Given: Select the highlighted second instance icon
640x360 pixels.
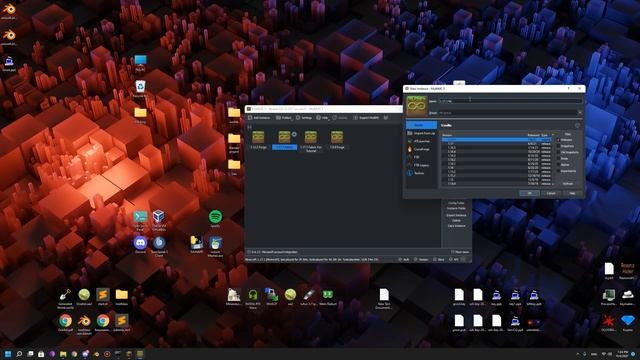Looking at the screenshot, I should click(284, 137).
